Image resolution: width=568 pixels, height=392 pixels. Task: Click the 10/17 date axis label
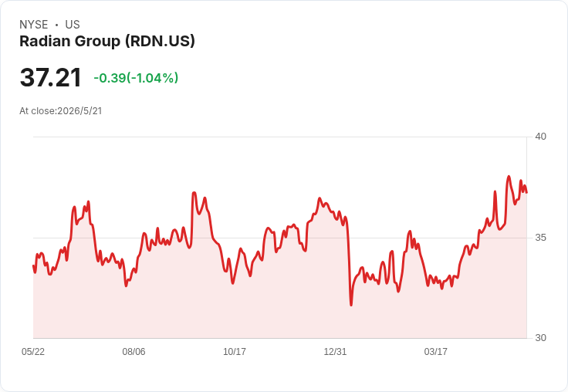tap(235, 351)
